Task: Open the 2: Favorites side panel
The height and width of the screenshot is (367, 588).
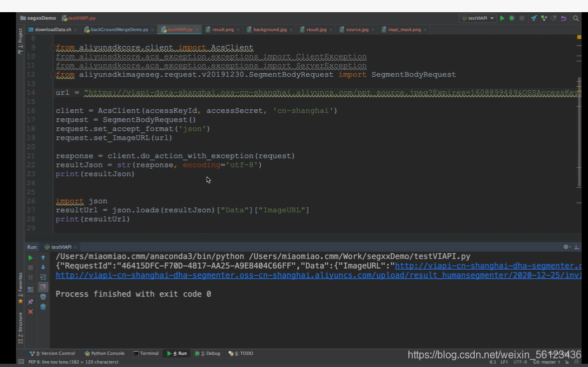Action: point(20,288)
